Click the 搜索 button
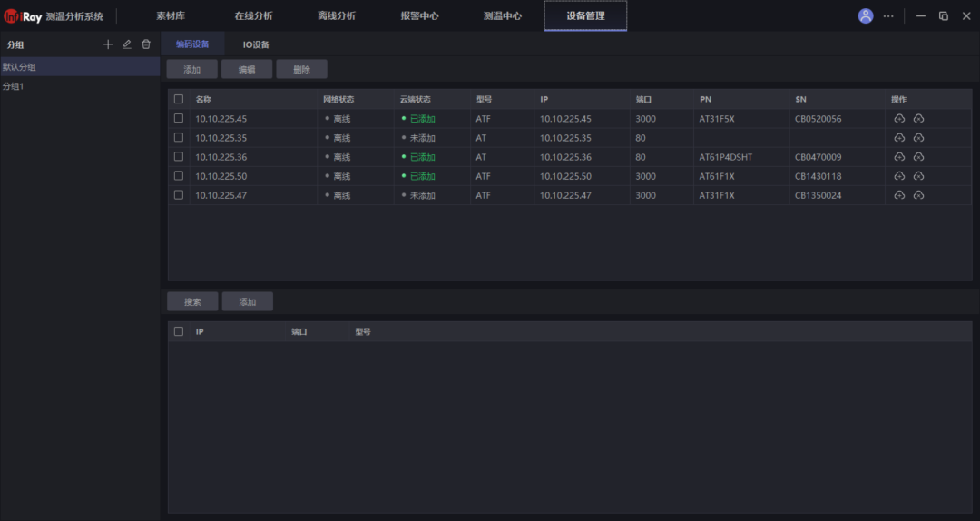 click(x=192, y=302)
